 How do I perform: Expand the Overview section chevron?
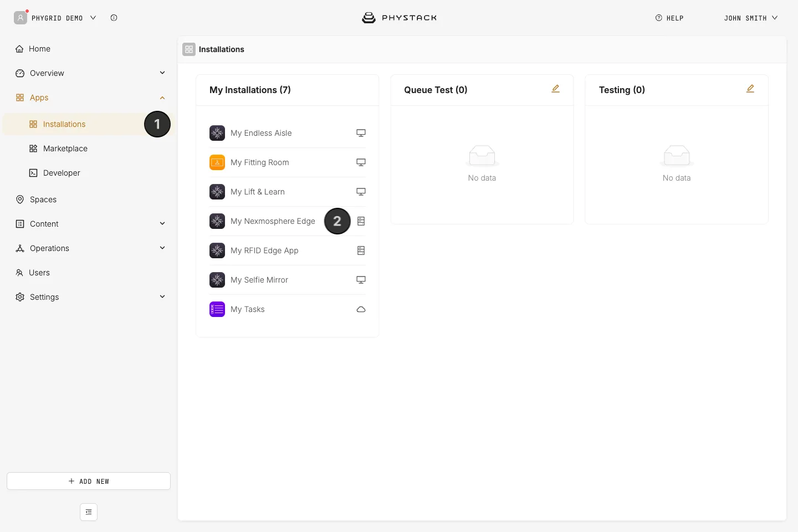click(162, 73)
